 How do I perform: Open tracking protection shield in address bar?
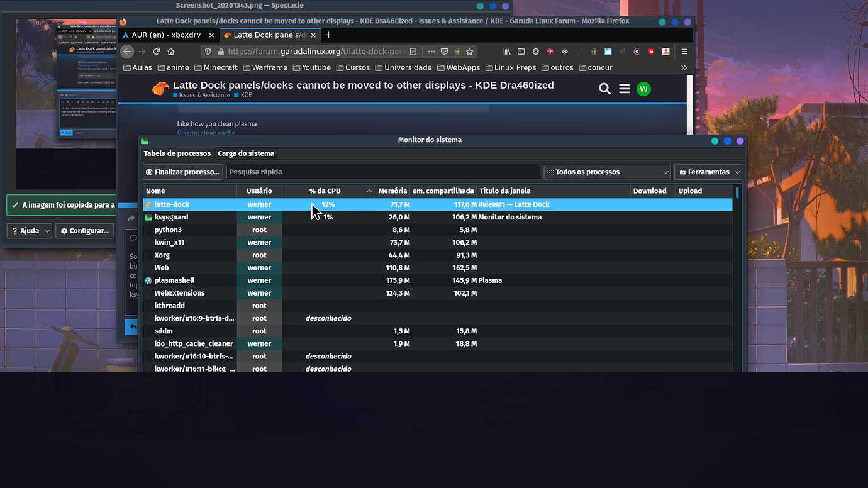207,52
